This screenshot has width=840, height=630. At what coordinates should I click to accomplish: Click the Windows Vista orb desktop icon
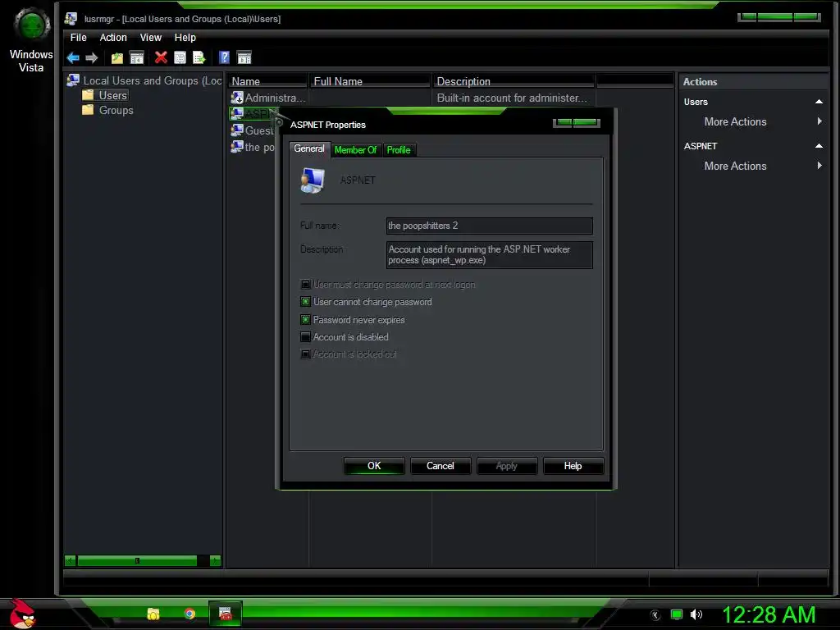tap(32, 25)
